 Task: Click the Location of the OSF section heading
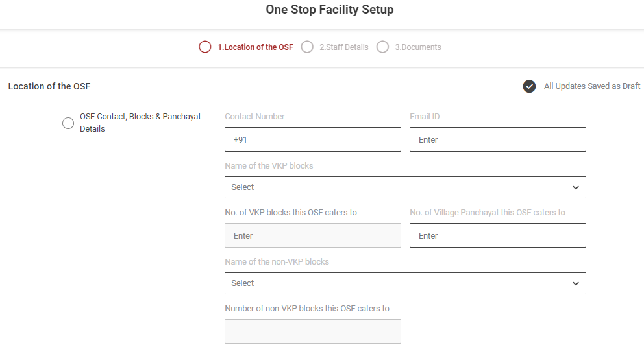pos(49,86)
